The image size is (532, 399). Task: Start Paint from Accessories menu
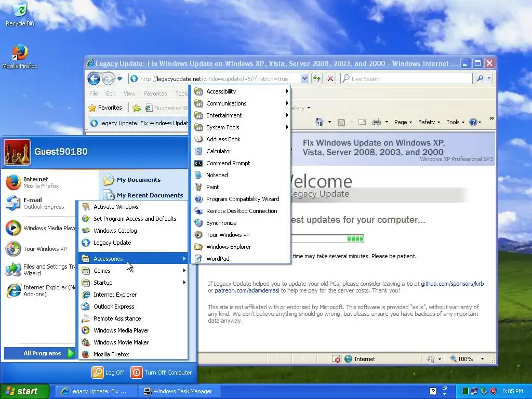click(x=241, y=187)
